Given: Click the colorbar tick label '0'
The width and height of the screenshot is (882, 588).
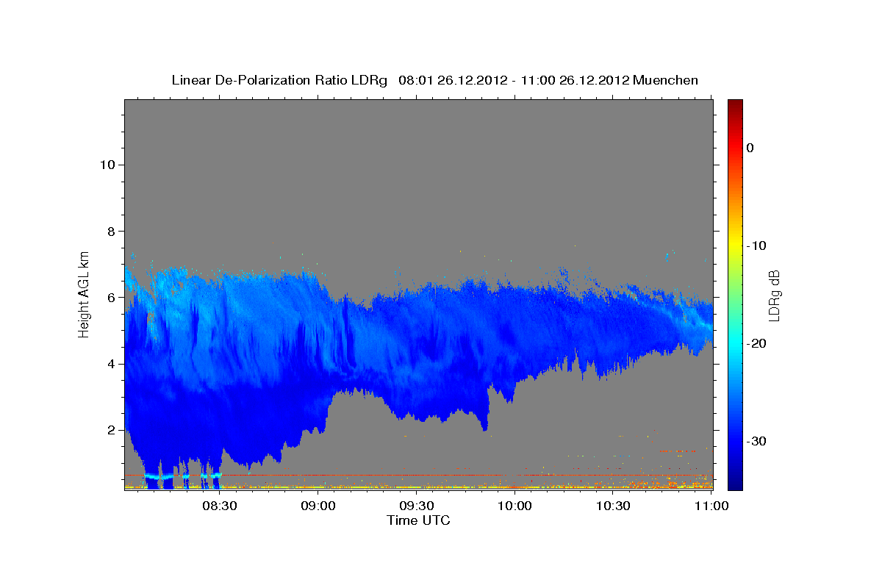Looking at the screenshot, I should pos(750,148).
